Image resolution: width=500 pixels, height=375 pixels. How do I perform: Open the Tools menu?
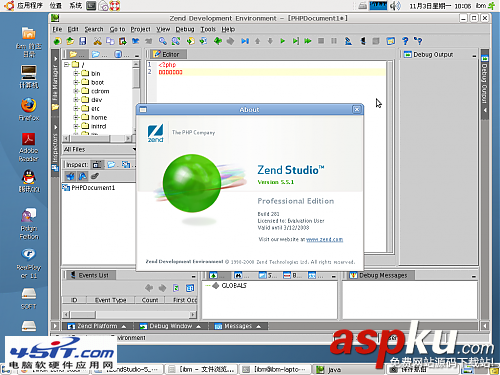208,29
